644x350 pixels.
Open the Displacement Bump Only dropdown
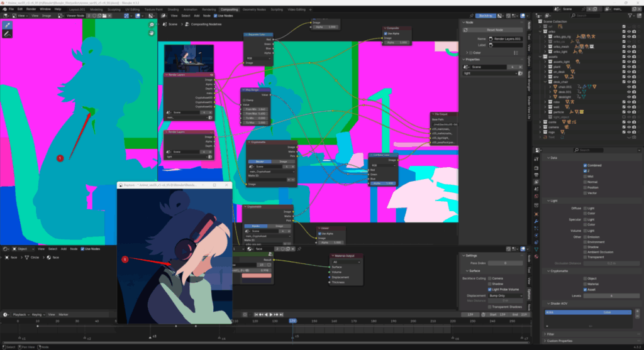pyautogui.click(x=505, y=295)
